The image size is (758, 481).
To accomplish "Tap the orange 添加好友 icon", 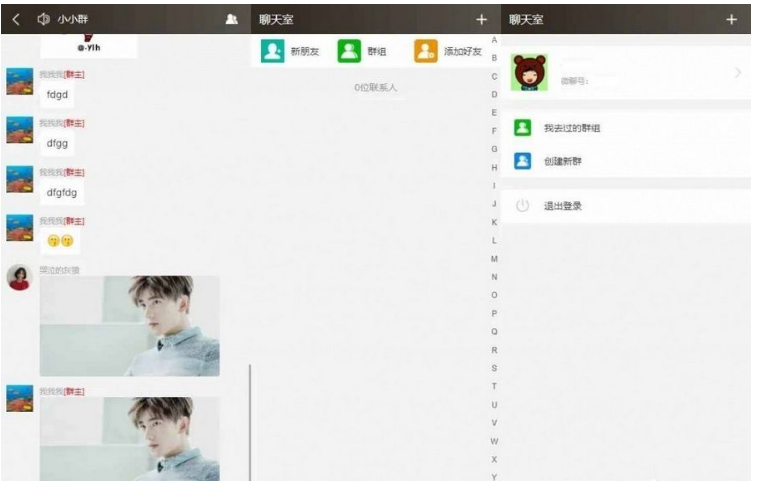I will point(426,51).
